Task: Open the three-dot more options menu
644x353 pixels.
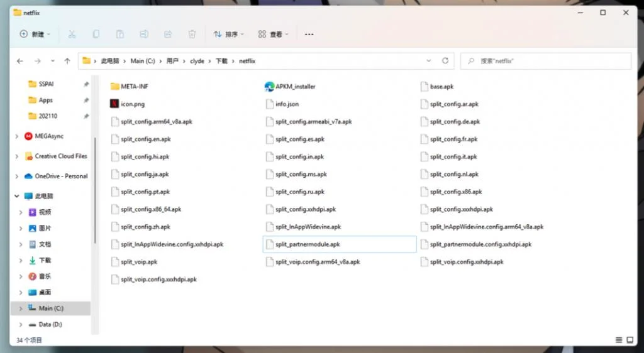Action: point(309,35)
